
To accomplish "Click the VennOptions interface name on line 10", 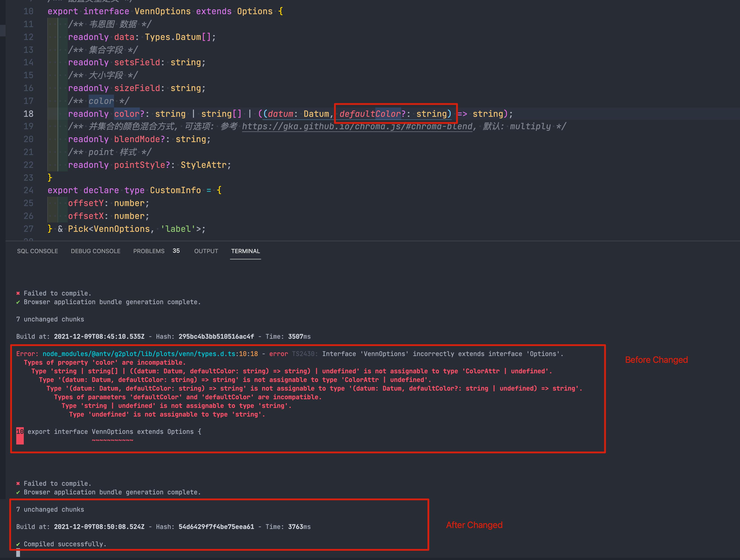I will point(163,11).
